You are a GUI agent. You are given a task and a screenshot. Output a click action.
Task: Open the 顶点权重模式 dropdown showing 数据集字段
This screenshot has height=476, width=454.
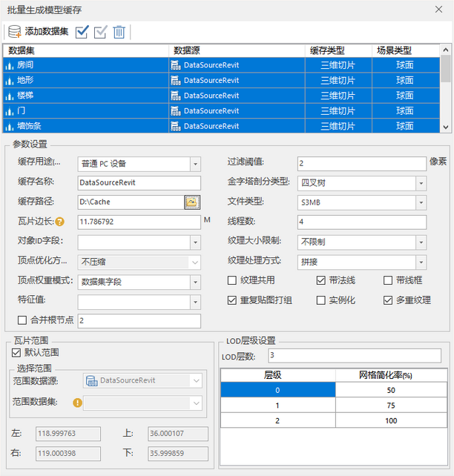(x=196, y=282)
